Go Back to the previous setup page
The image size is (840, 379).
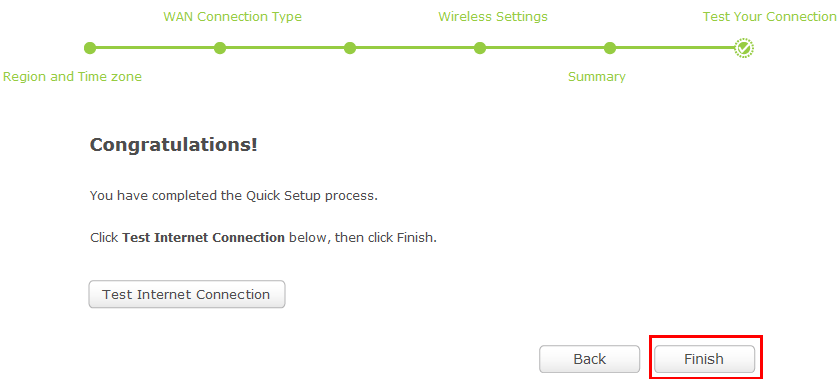tap(589, 359)
